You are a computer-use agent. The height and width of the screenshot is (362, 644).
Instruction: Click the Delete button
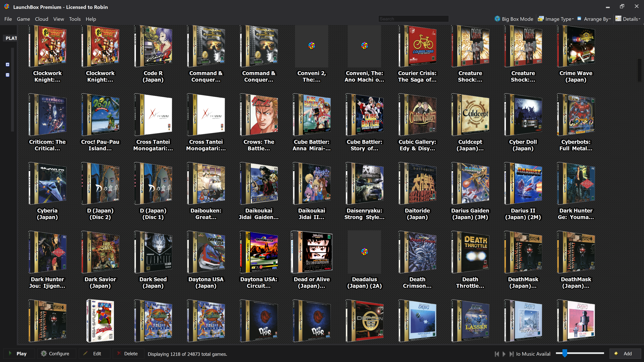(x=128, y=353)
